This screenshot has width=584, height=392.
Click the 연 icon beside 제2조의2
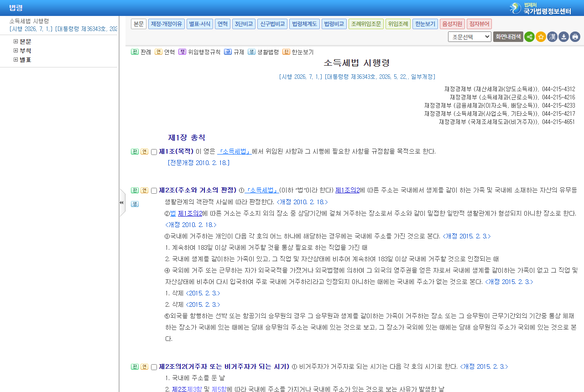coord(144,367)
